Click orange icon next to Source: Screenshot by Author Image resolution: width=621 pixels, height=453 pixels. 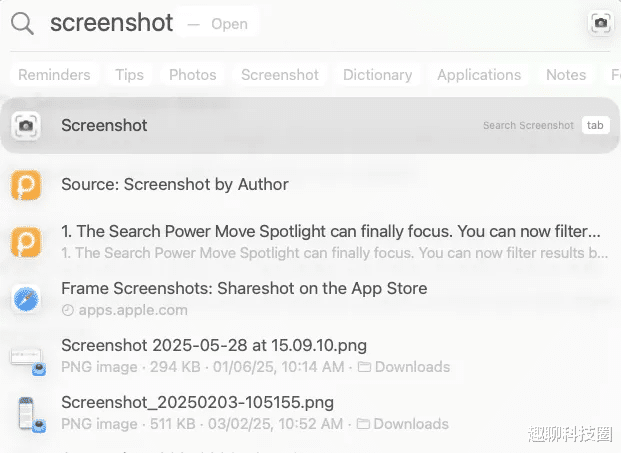point(25,185)
